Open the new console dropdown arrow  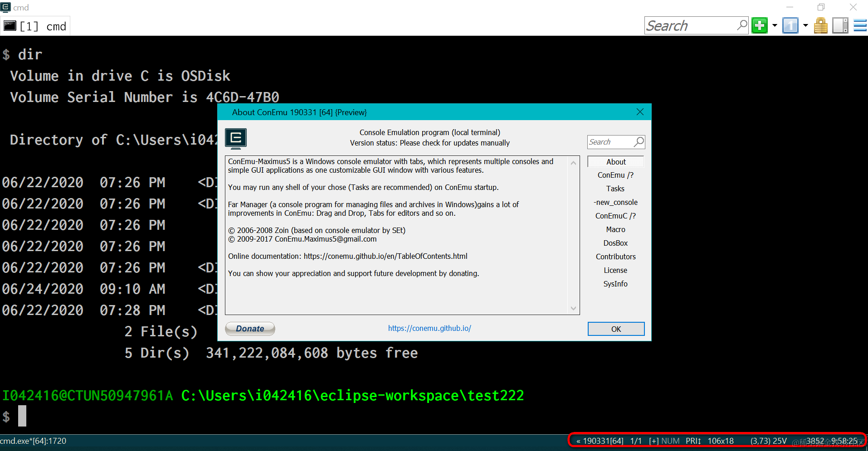[x=775, y=25]
